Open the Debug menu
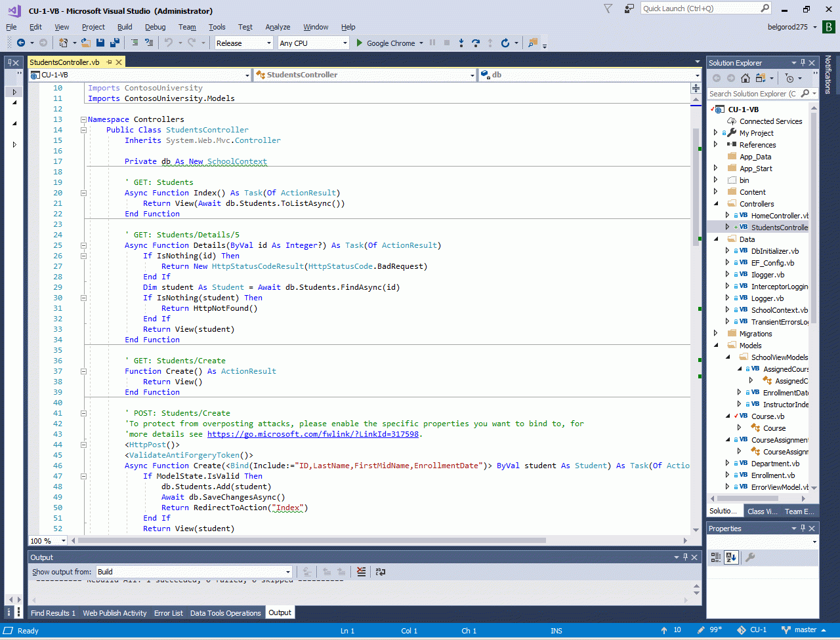 coord(155,27)
